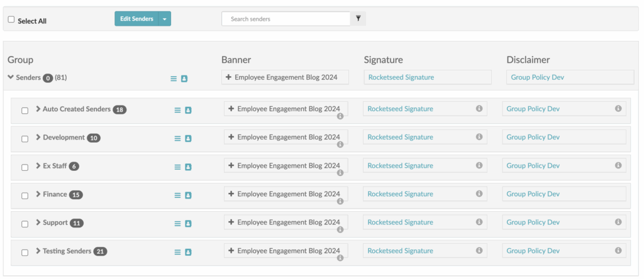Click the filter icon beside the search box

point(358,19)
